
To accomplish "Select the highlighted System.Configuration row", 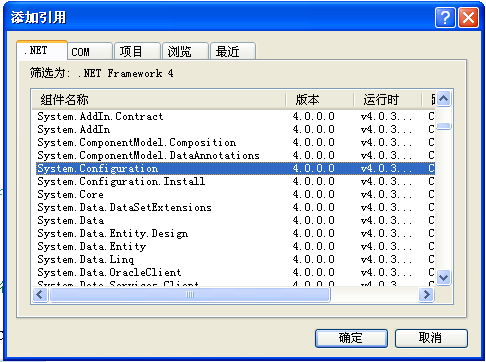I will 235,168.
